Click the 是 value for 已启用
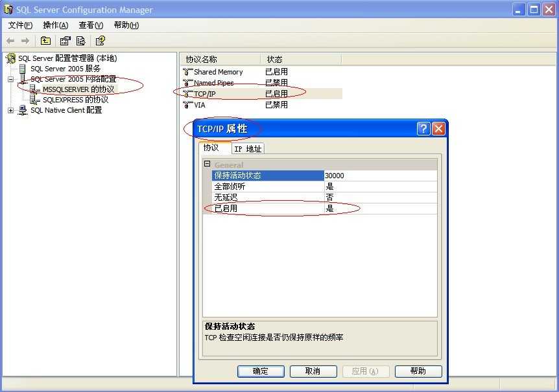 pyautogui.click(x=381, y=209)
